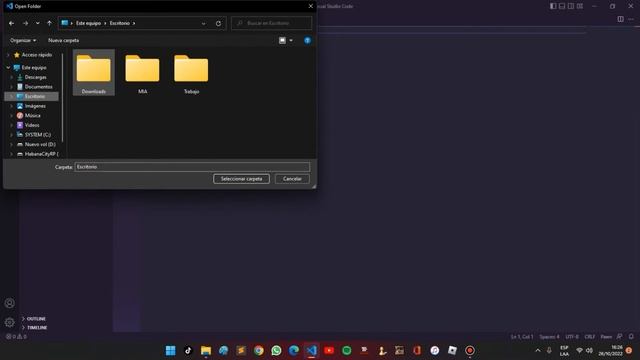
Task: Open the Windows Start menu
Action: [x=171, y=350]
